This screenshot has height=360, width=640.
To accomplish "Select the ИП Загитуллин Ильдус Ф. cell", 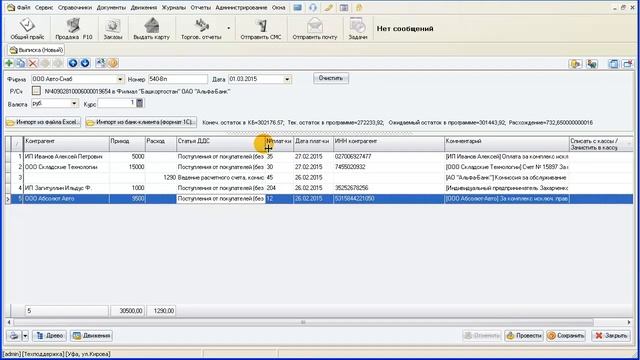I will click(67, 188).
